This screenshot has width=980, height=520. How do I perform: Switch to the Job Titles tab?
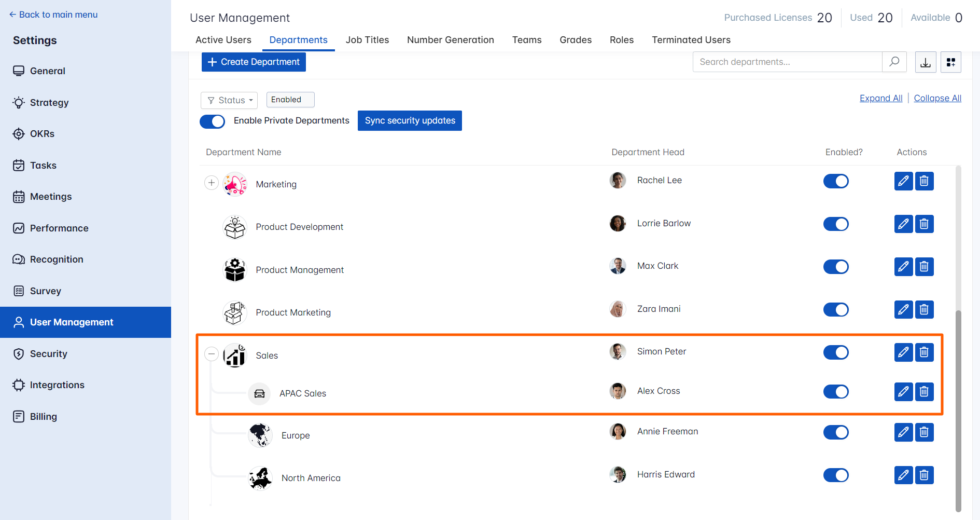pos(367,40)
